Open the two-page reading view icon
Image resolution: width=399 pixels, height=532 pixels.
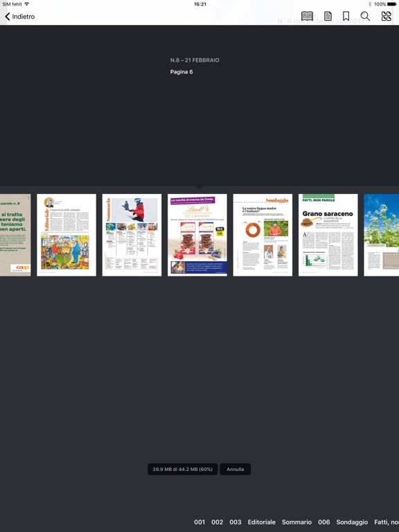(x=307, y=16)
